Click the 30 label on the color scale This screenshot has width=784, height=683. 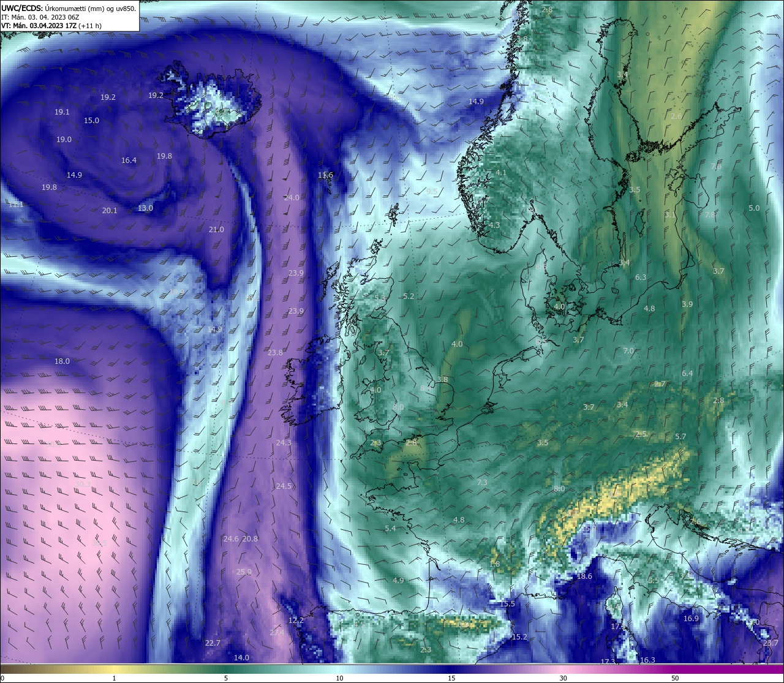pyautogui.click(x=563, y=678)
